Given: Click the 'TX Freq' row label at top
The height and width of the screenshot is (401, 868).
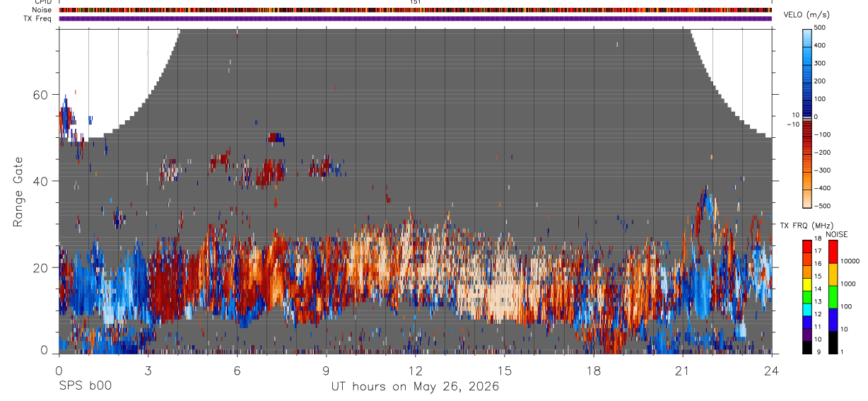Looking at the screenshot, I should click(38, 18).
